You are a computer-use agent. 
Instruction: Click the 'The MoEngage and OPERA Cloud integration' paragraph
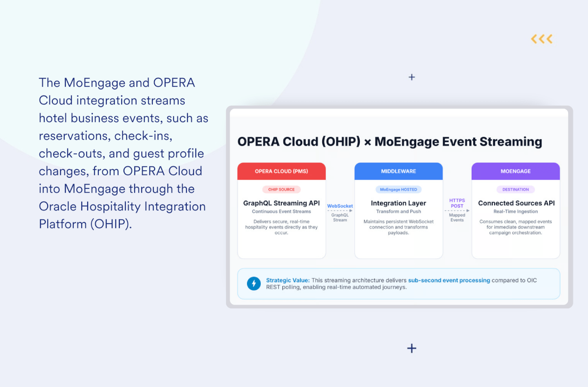click(123, 153)
